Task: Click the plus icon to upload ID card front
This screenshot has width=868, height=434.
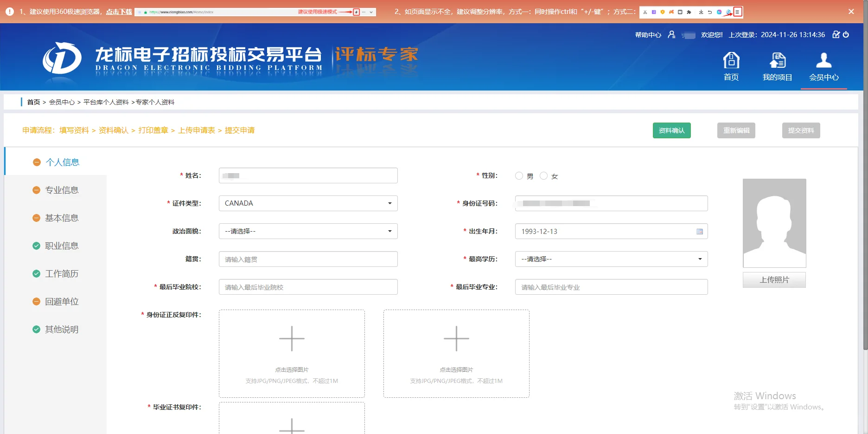Action: coord(292,339)
